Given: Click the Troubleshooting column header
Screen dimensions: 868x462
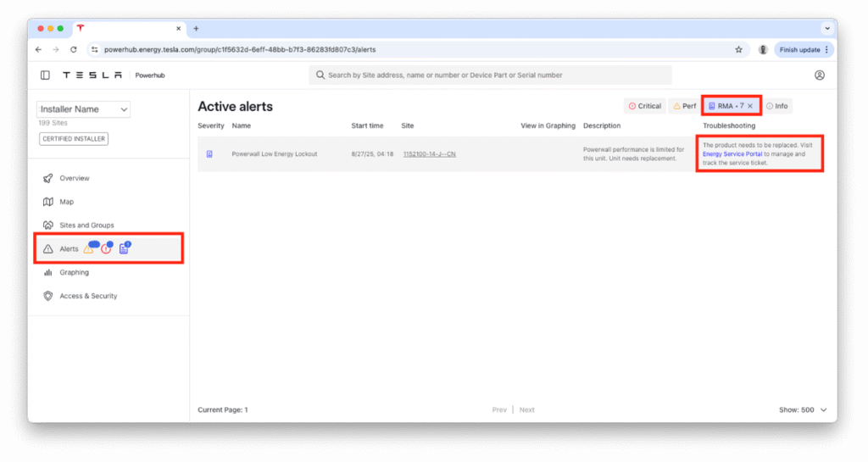Looking at the screenshot, I should (x=729, y=125).
